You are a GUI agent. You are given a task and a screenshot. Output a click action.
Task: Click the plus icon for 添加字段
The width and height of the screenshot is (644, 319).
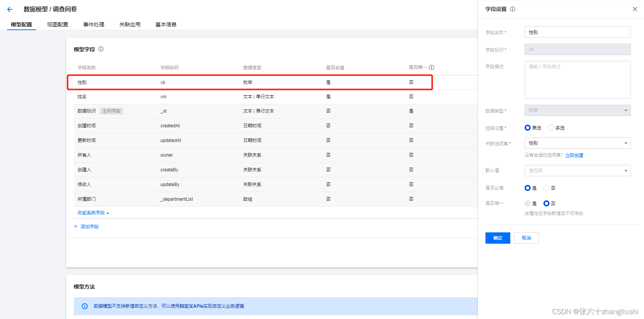coord(76,226)
